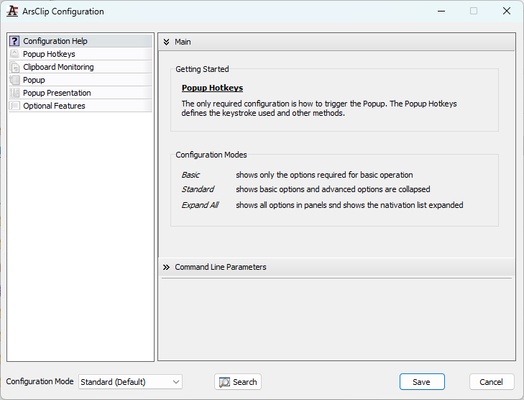Minimize the ArsClip Configuration window
The height and width of the screenshot is (400, 524).
point(441,11)
